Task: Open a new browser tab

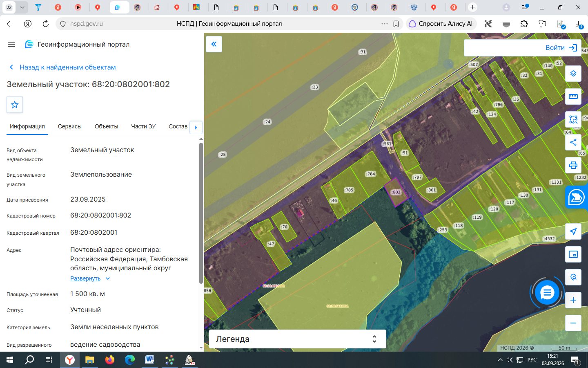Action: coord(472,7)
